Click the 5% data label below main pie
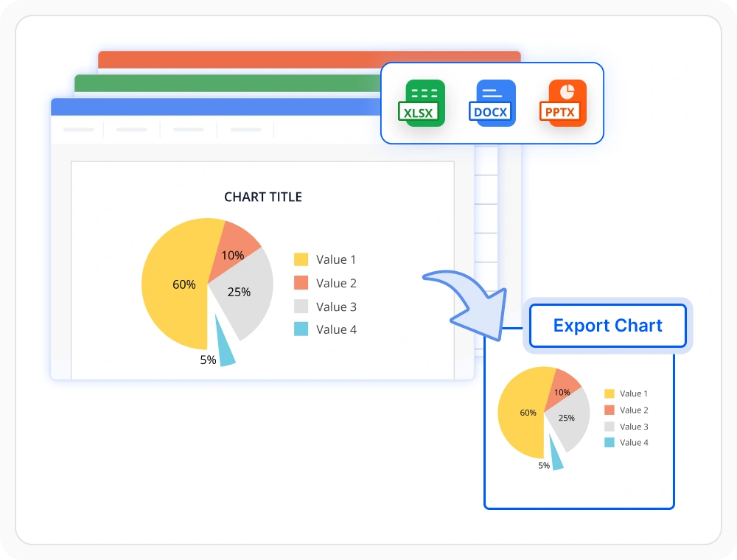This screenshot has width=737, height=560. click(x=208, y=360)
